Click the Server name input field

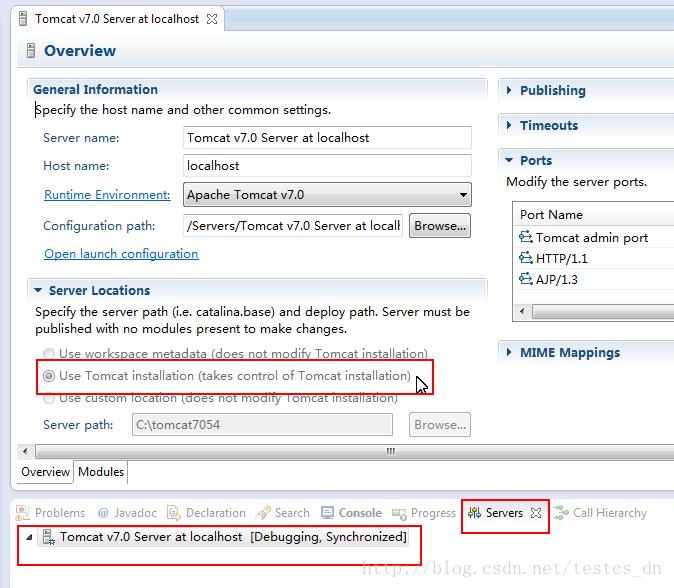[x=327, y=138]
